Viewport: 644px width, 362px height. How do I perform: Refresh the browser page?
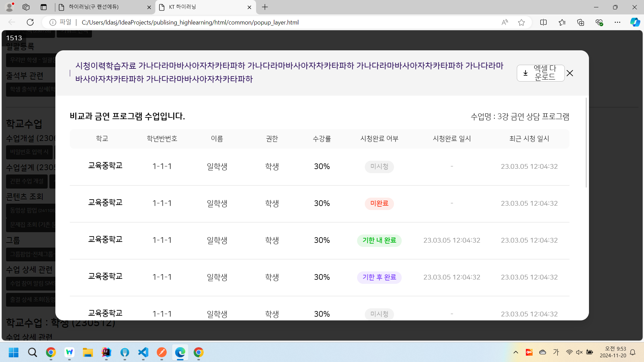tap(30, 22)
